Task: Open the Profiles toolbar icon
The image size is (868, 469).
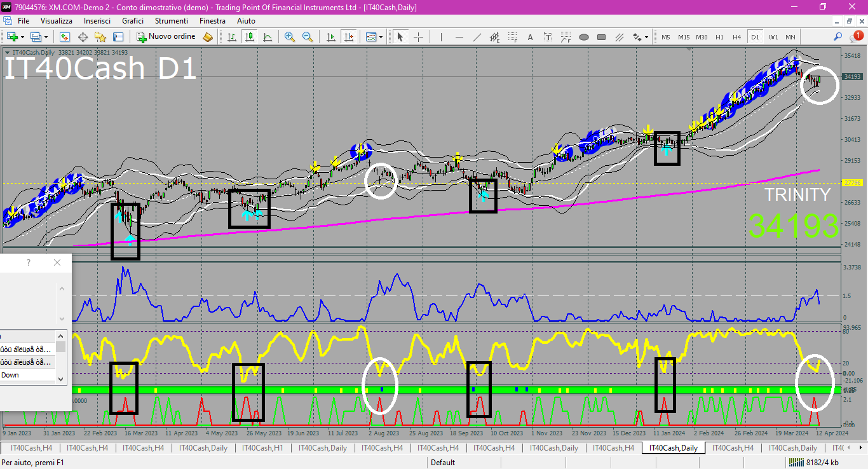Action: click(36, 37)
